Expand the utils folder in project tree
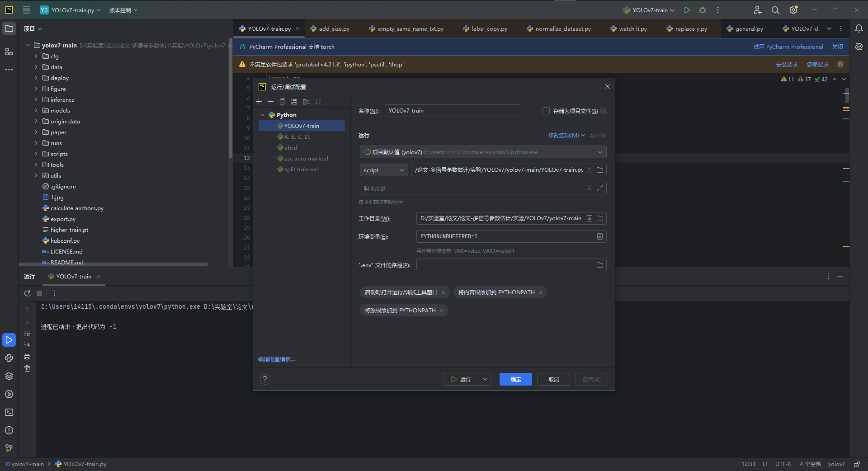 tap(36, 175)
